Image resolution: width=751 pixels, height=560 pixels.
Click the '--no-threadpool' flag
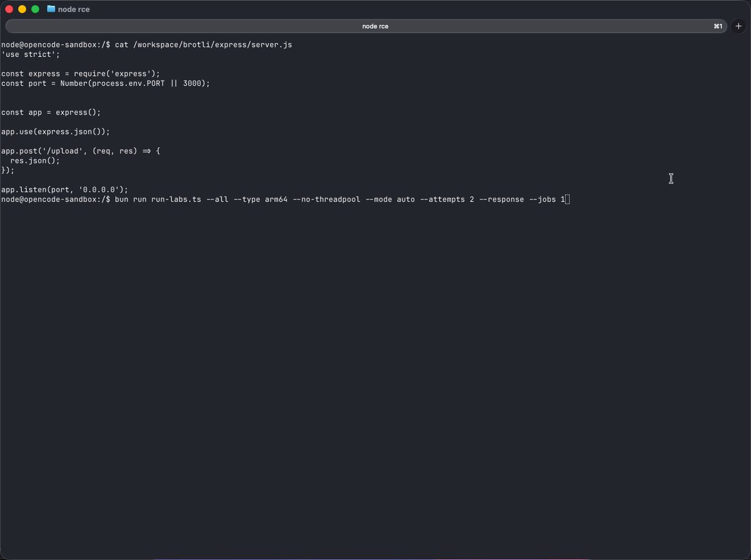(x=327, y=199)
